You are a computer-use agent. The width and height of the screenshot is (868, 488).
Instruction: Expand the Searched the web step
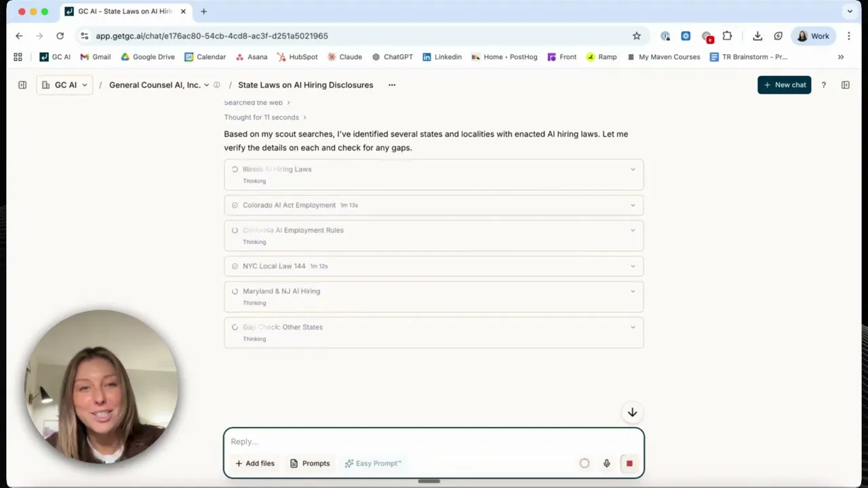(257, 102)
